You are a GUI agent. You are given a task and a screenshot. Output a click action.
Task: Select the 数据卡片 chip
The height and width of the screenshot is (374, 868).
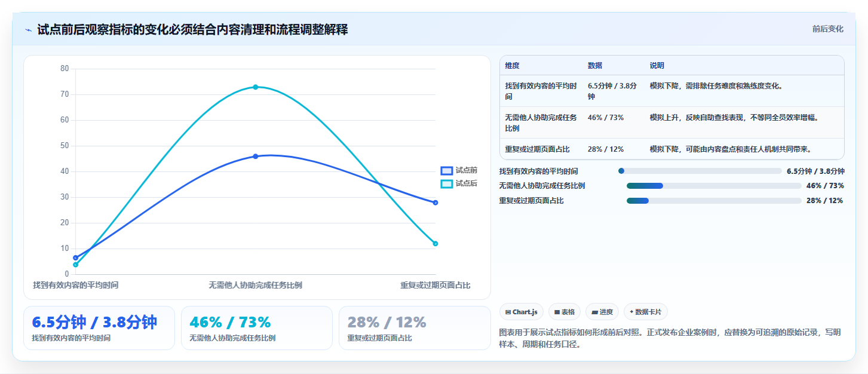646,312
